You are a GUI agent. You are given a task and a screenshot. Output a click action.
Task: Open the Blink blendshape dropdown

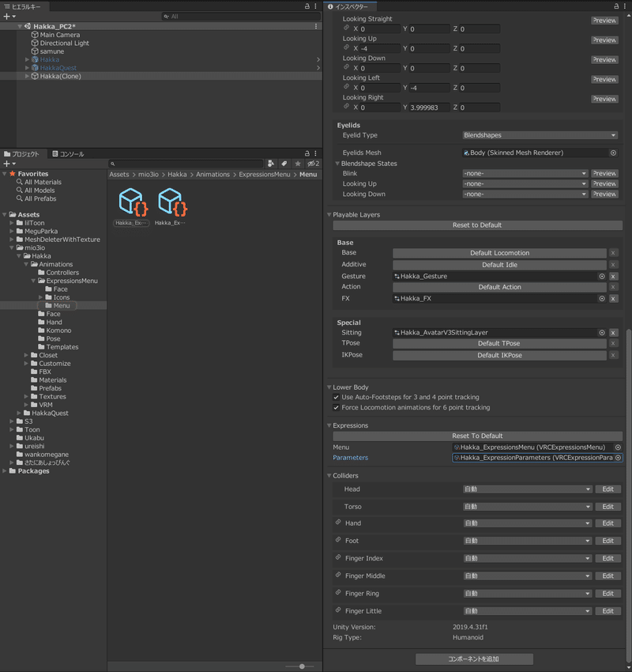pos(525,174)
